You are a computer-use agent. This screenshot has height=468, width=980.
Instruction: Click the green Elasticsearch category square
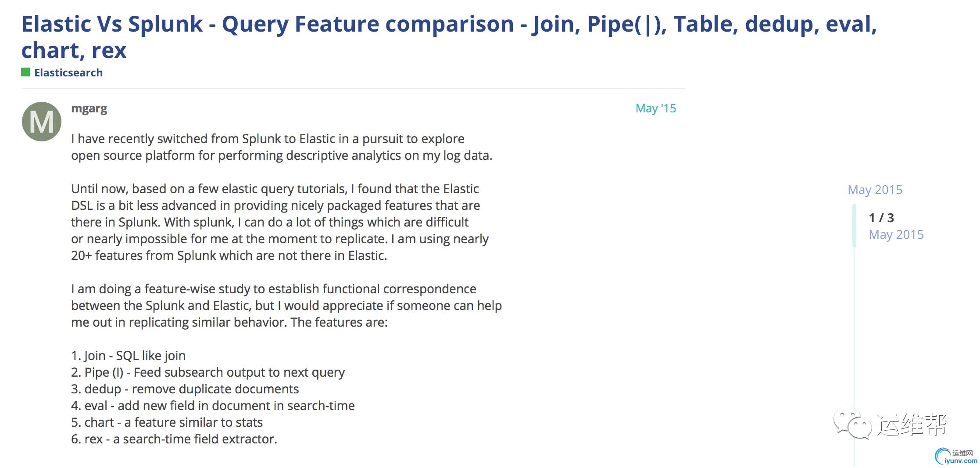click(25, 72)
